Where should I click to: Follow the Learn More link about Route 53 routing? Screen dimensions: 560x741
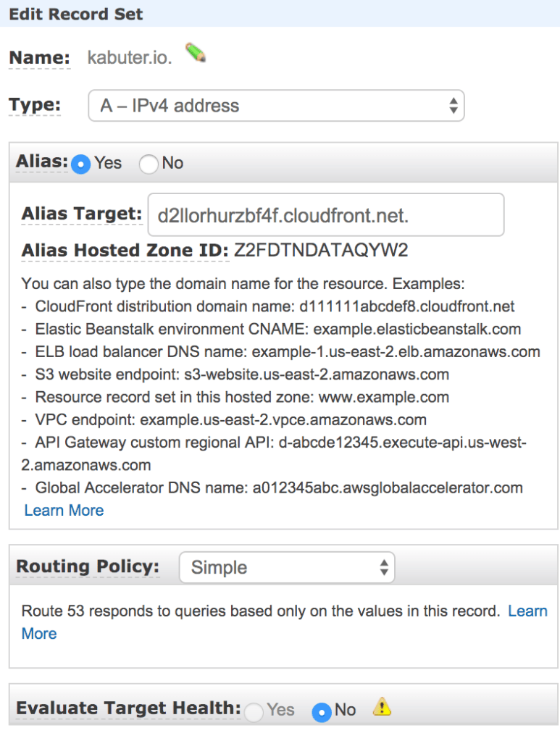pyautogui.click(x=527, y=611)
